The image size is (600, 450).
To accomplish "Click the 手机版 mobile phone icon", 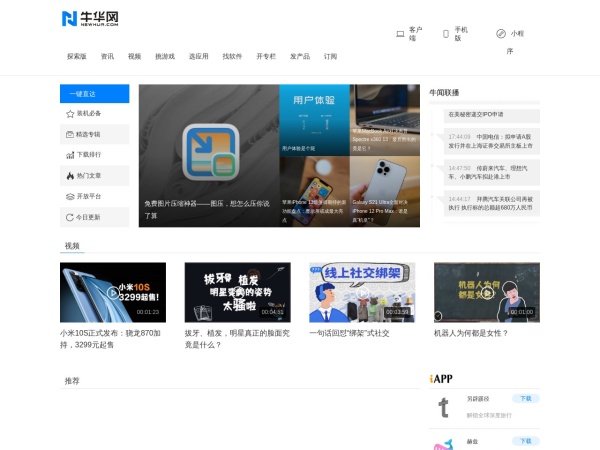I will click(445, 33).
